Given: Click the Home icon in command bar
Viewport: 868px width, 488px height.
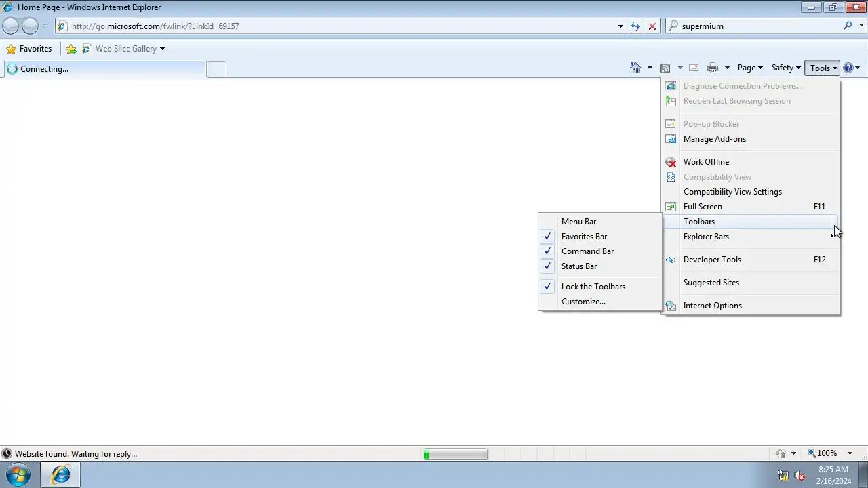Looking at the screenshot, I should point(635,68).
